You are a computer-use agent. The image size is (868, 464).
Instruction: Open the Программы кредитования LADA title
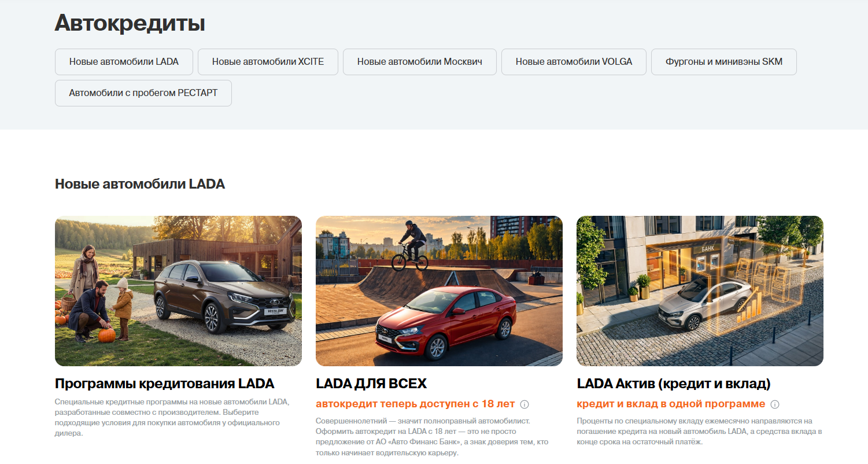[165, 384]
